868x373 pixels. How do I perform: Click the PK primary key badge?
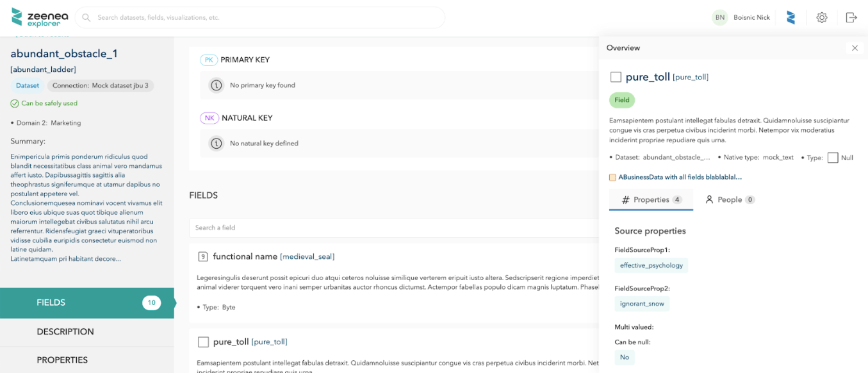[209, 60]
